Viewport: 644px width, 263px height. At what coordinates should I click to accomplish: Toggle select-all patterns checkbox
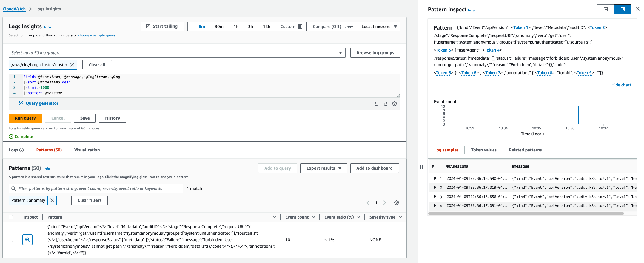[11, 217]
